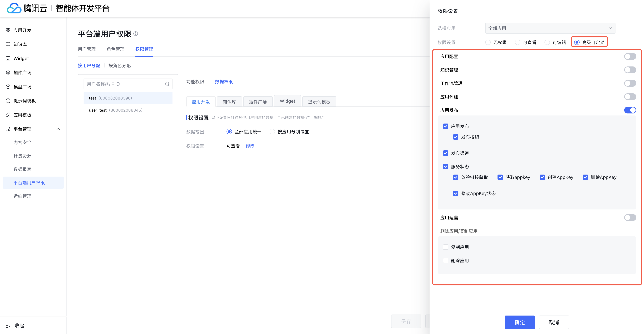Select the 可编辑 radio option
This screenshot has width=644, height=334.
547,42
